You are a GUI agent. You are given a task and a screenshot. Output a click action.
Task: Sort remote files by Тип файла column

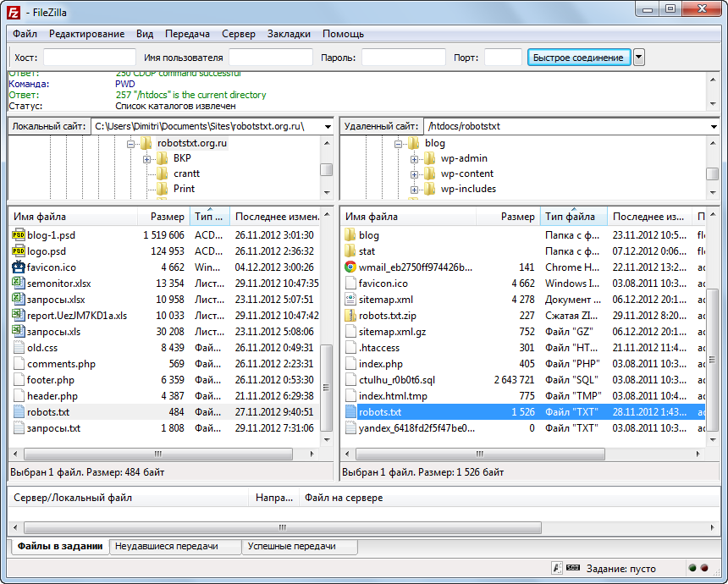[x=574, y=217]
